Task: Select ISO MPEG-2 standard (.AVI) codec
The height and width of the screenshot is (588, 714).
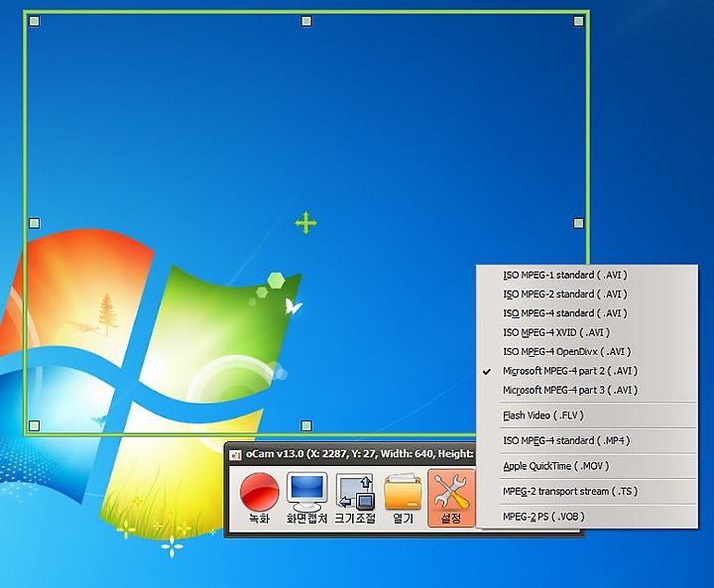Action: click(x=587, y=294)
